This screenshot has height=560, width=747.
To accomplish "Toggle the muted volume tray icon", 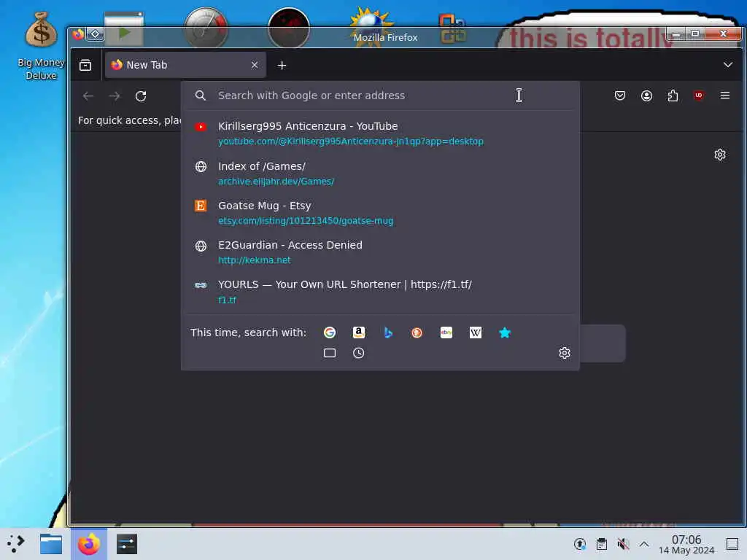I will pyautogui.click(x=623, y=544).
